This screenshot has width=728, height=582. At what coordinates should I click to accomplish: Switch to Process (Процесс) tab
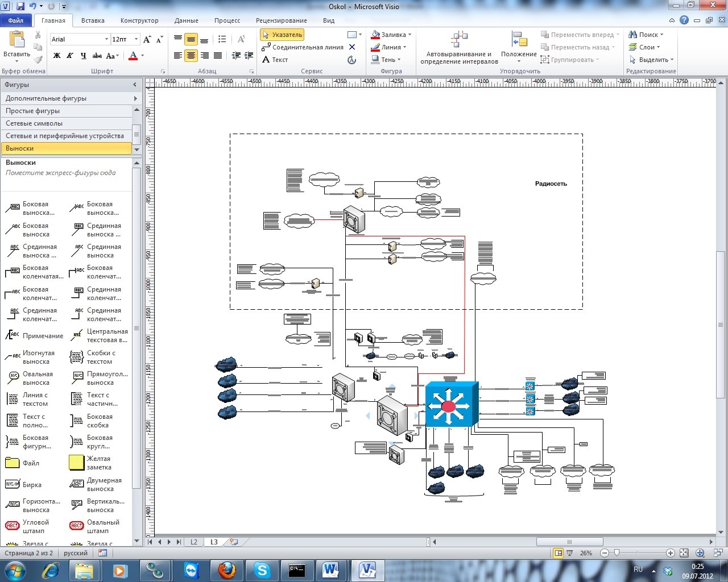[227, 20]
